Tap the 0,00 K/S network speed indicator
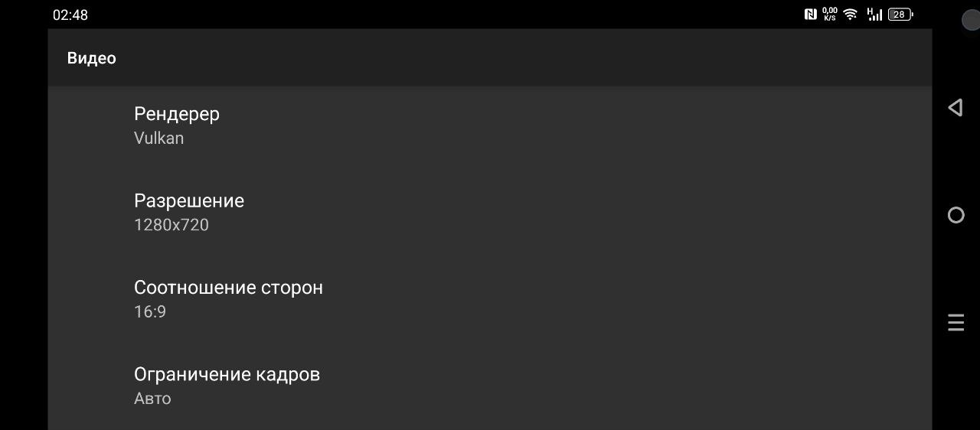 tap(830, 14)
